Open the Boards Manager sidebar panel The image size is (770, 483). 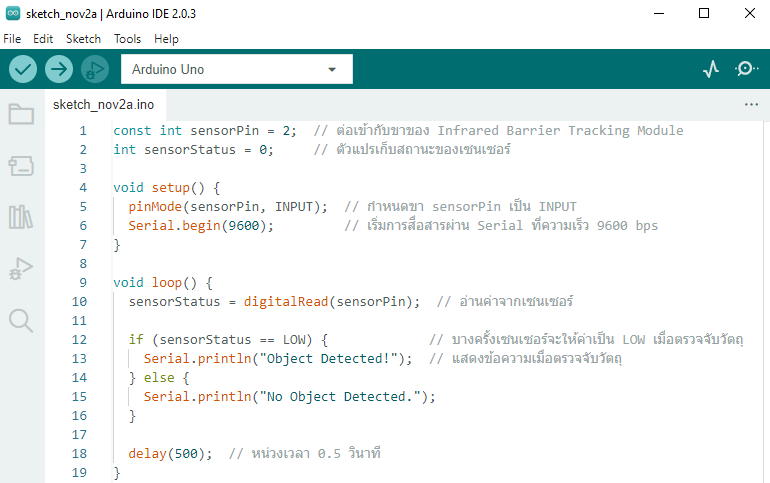pos(21,165)
